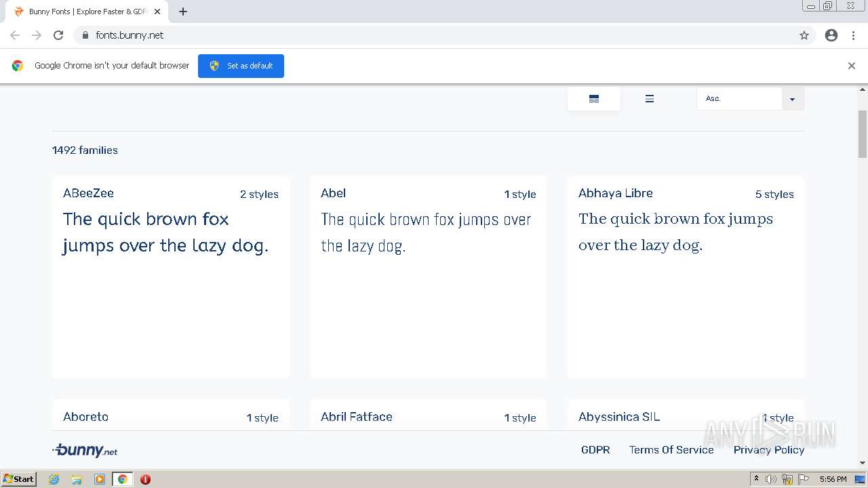Open File Explorer from taskbar
Viewport: 868px width, 488px height.
click(77, 479)
